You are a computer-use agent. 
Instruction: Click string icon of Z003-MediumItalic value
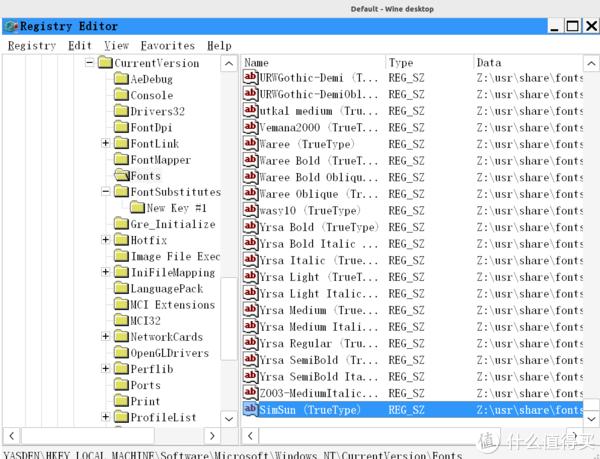coord(250,393)
